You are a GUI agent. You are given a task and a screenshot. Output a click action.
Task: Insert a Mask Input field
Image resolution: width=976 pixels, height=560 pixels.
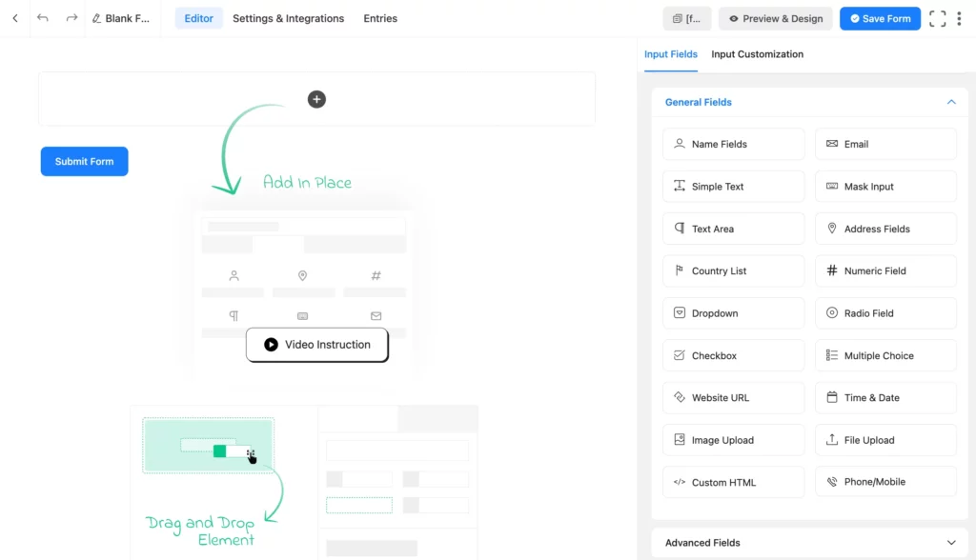pyautogui.click(x=885, y=186)
